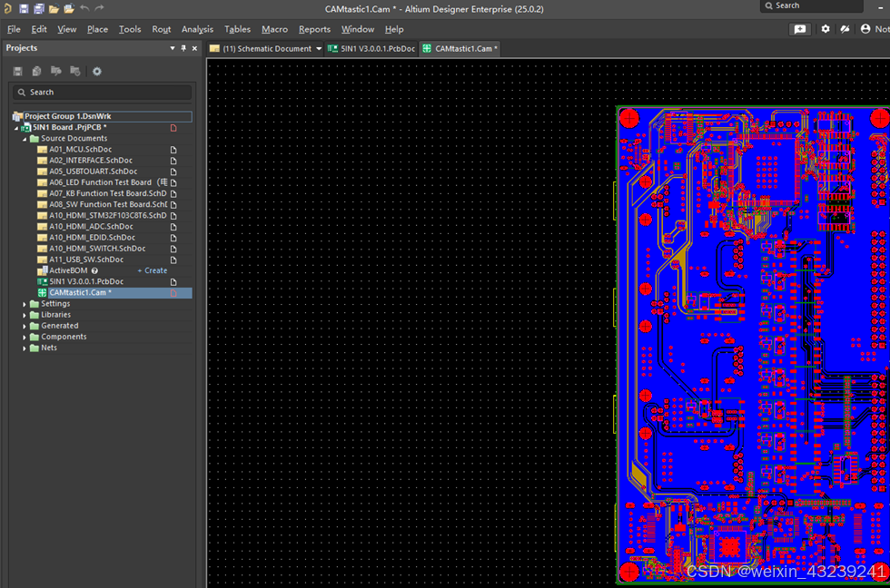Image resolution: width=890 pixels, height=588 pixels.
Task: Select A07_KB Function Test Board file
Action: [x=108, y=193]
